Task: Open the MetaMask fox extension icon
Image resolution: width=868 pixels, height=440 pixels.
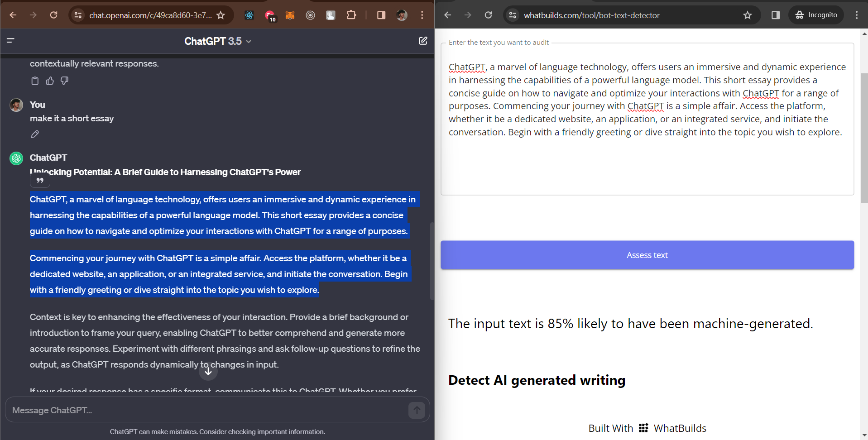Action: [x=290, y=15]
